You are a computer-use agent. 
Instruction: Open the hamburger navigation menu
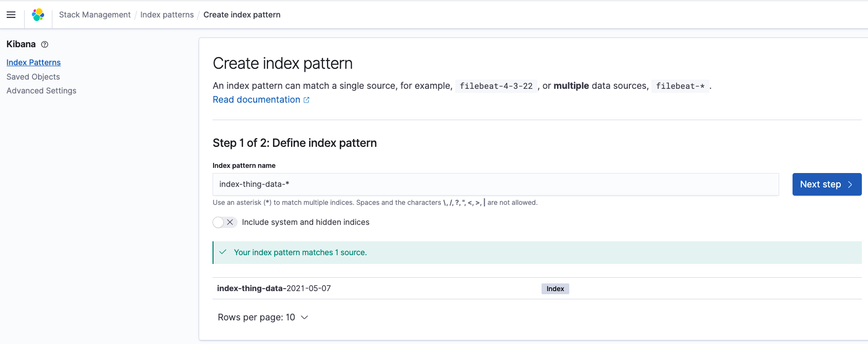click(11, 15)
